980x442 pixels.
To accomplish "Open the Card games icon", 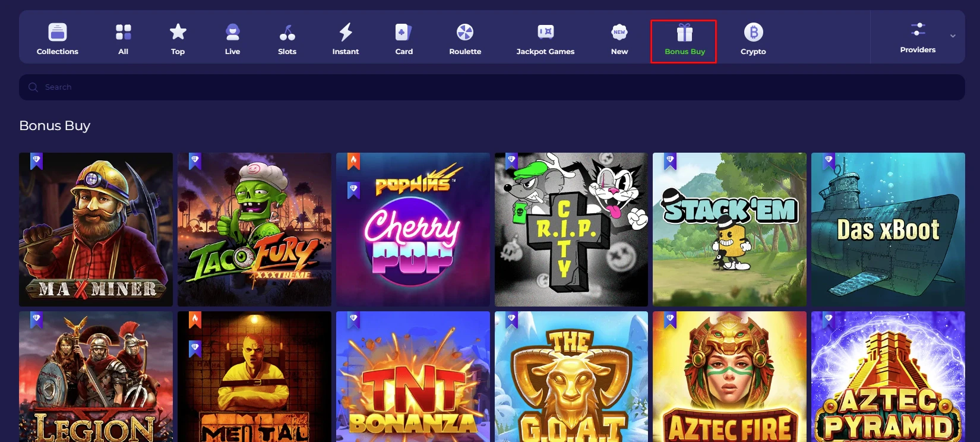I will click(404, 31).
